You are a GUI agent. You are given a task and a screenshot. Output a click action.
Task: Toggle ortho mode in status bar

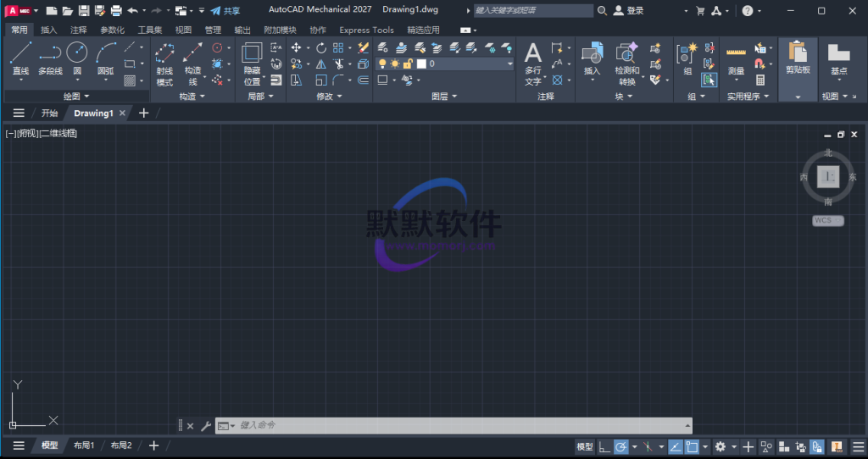tap(604, 446)
